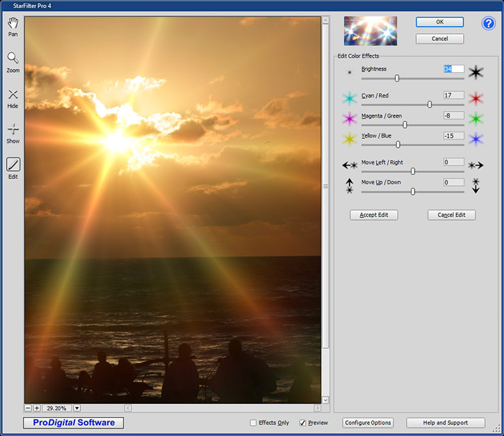Click the Brightness slider handle
Viewport: 504px width, 436px height.
[397, 78]
